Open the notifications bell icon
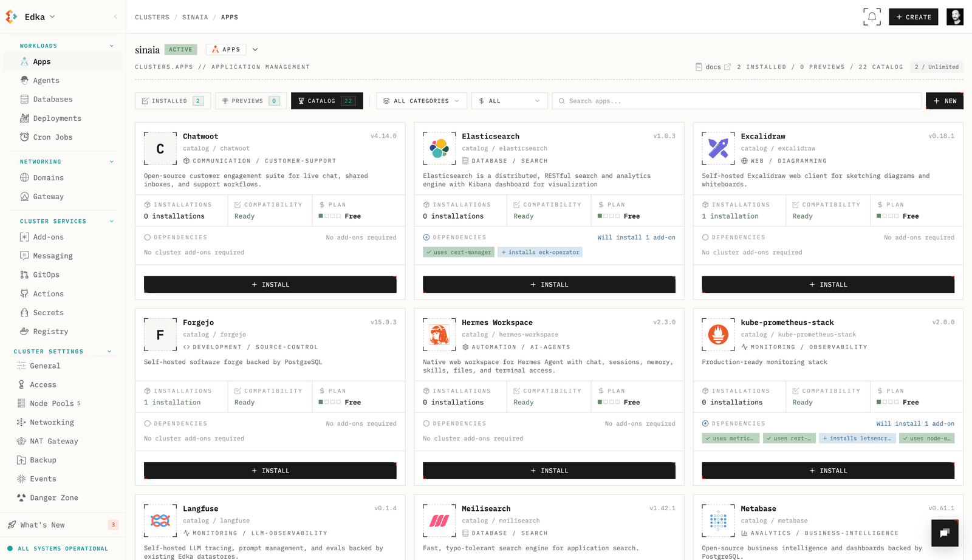This screenshot has height=560, width=972. pyautogui.click(x=872, y=17)
